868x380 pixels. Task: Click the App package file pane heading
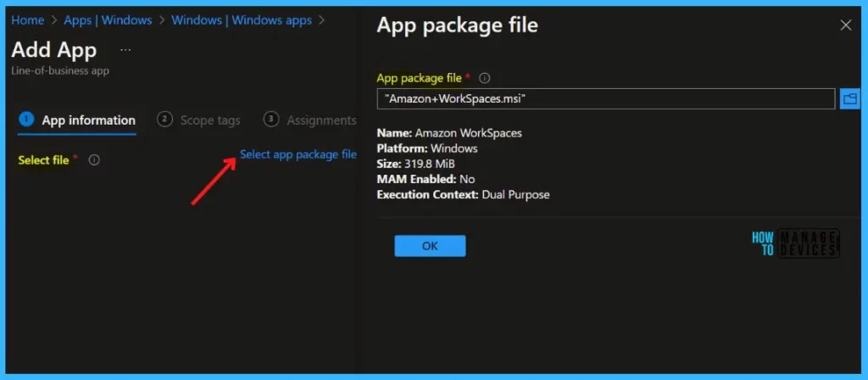coord(457,25)
